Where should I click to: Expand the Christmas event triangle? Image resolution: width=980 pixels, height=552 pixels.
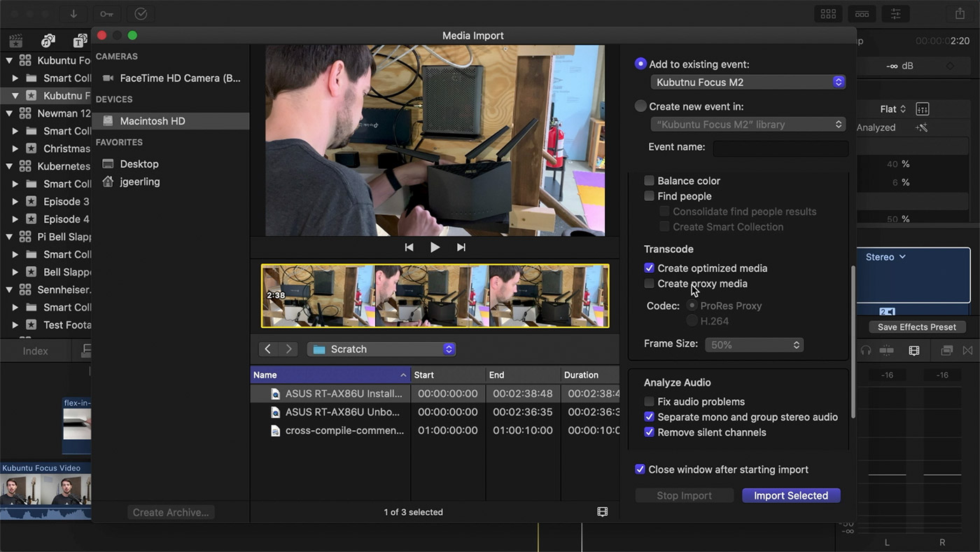point(15,149)
